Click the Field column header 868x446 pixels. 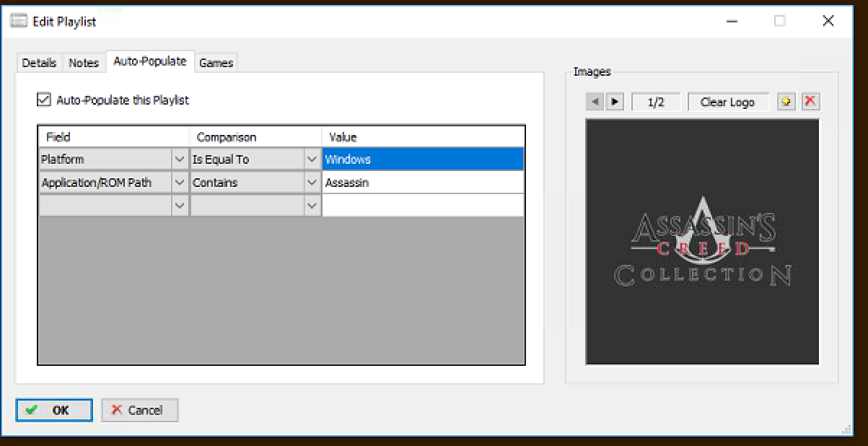(114, 137)
